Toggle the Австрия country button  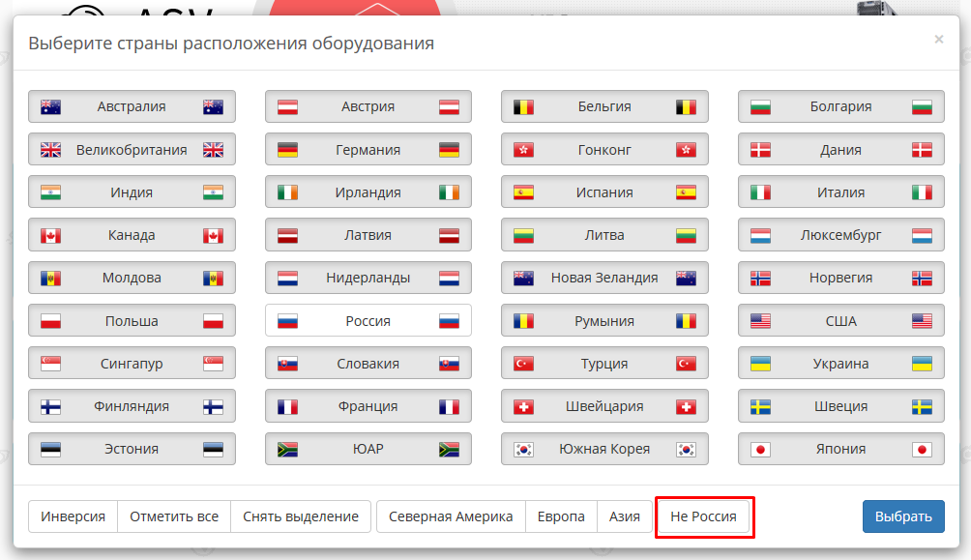pos(368,106)
